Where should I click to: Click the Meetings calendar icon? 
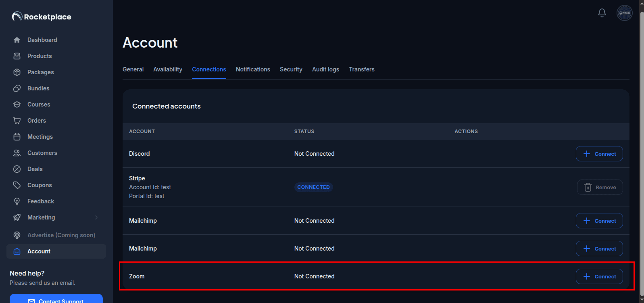pos(17,137)
